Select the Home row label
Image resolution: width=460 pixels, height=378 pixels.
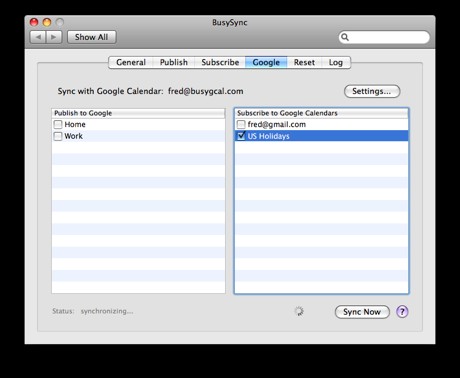tap(75, 124)
